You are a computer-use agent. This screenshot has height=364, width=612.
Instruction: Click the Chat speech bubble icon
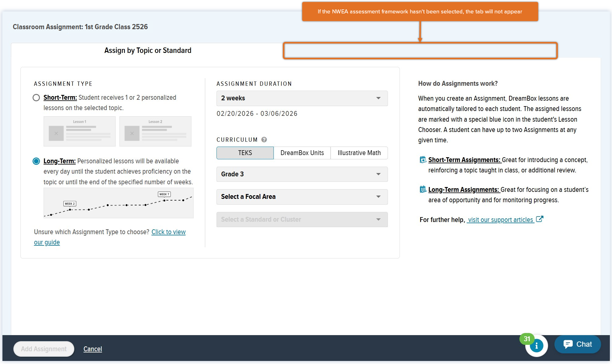tap(568, 344)
